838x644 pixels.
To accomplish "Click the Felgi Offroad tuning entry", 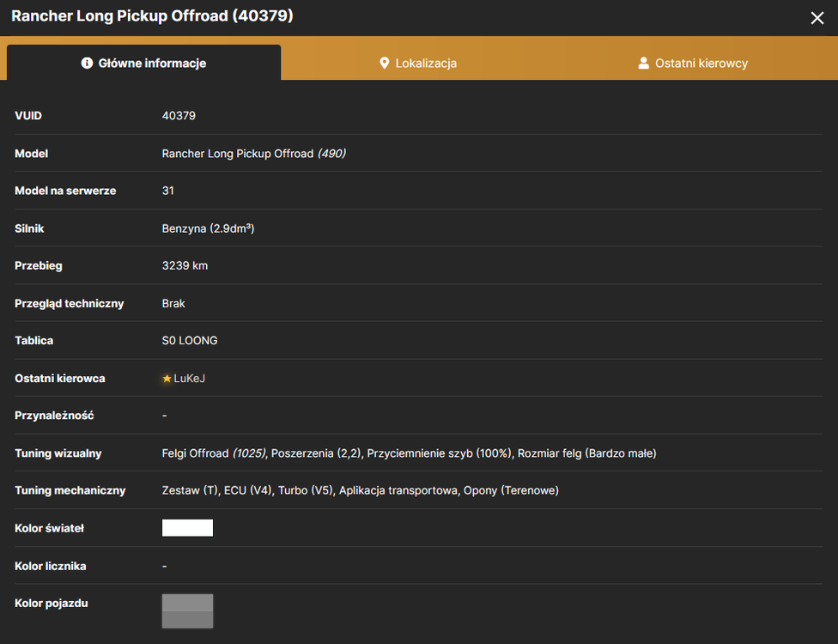I will pos(214,453).
